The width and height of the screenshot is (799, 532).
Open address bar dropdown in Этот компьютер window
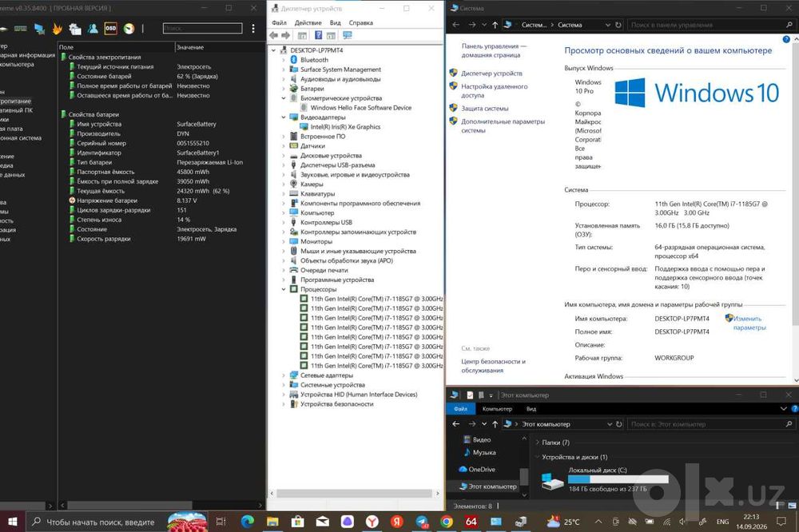[x=610, y=424]
